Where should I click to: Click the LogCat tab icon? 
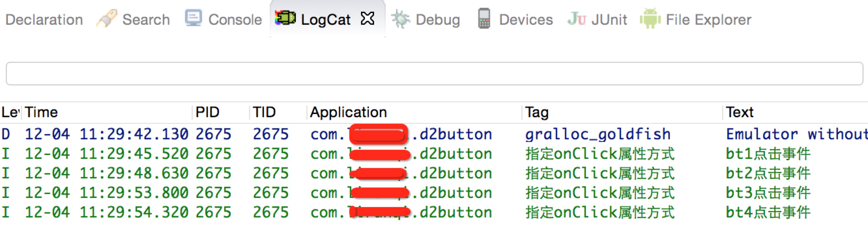click(285, 18)
